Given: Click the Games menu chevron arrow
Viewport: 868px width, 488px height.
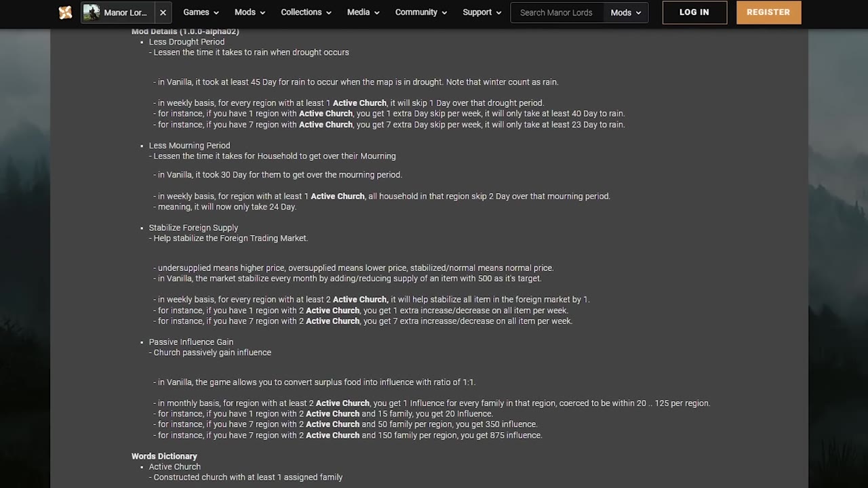Looking at the screenshot, I should tap(216, 13).
